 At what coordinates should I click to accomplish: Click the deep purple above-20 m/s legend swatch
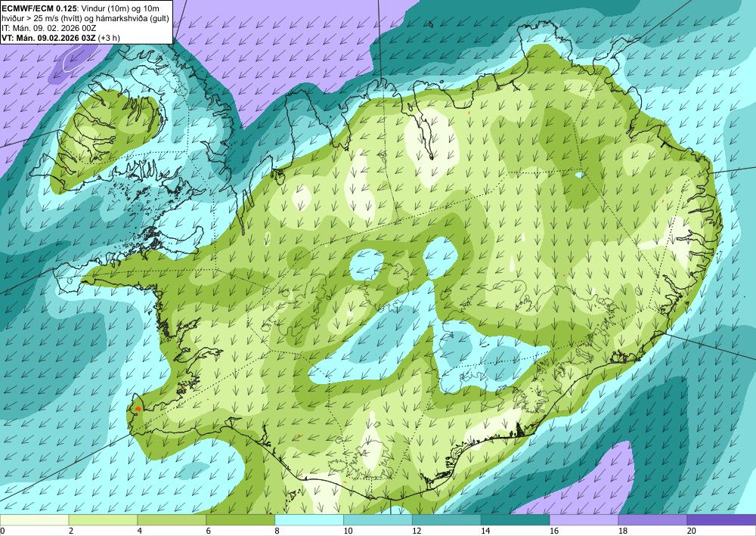721,520
